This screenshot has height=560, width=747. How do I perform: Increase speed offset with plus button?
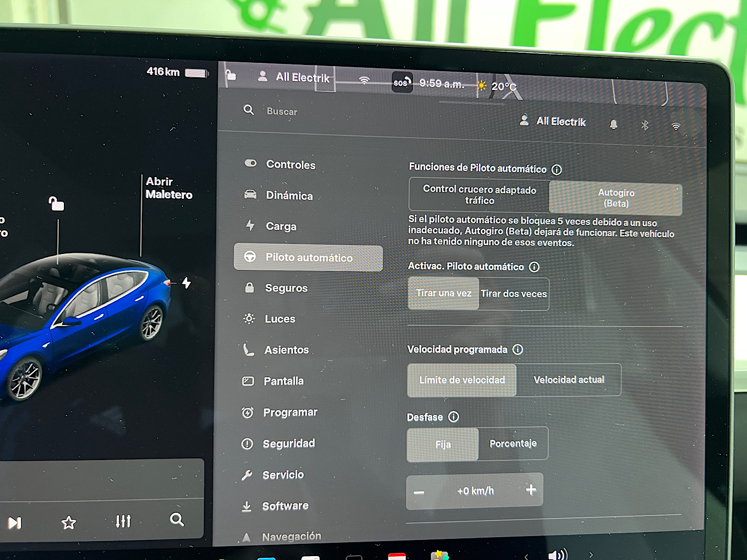(x=531, y=489)
